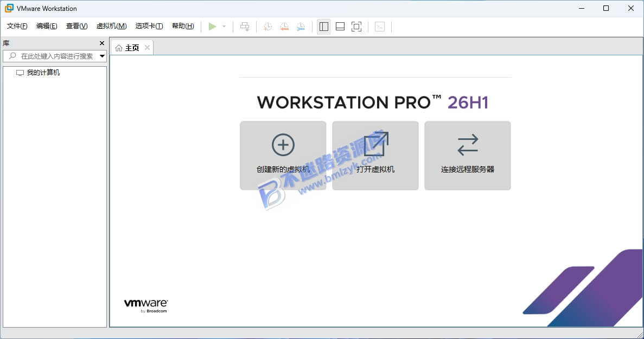Click the VMware Workstation title bar icon

coord(9,8)
